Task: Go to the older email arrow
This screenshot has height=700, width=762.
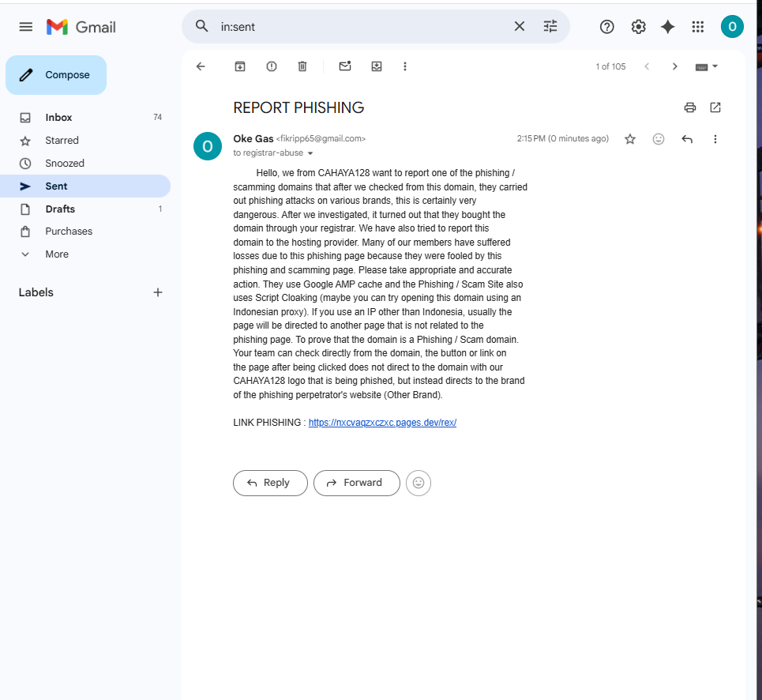Action: [674, 66]
